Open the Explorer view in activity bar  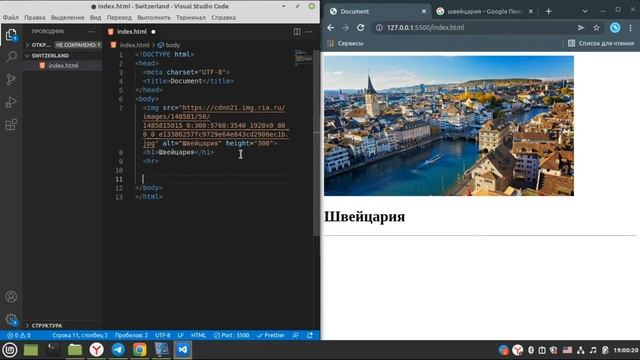pyautogui.click(x=11, y=35)
